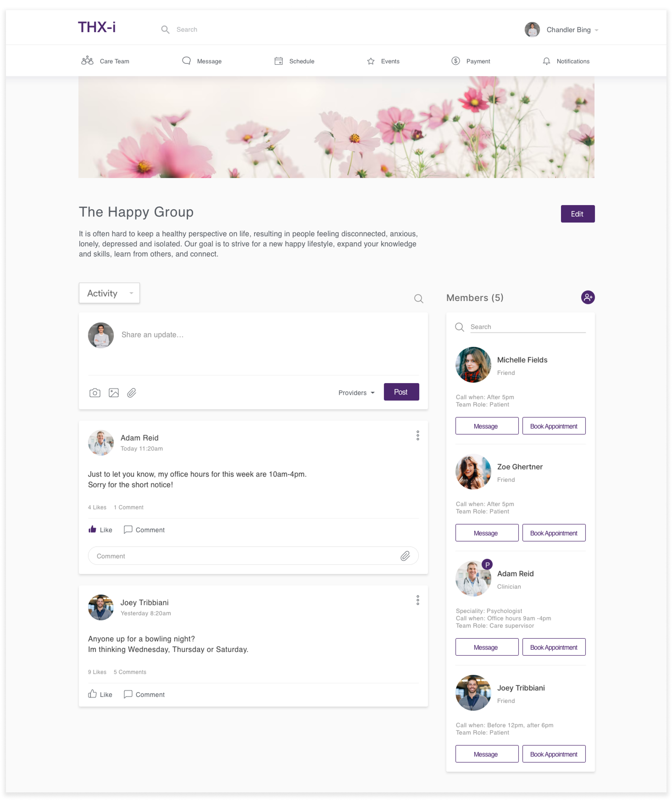Click the paperclip attach icon below update box
672x802 pixels.
[x=132, y=393]
